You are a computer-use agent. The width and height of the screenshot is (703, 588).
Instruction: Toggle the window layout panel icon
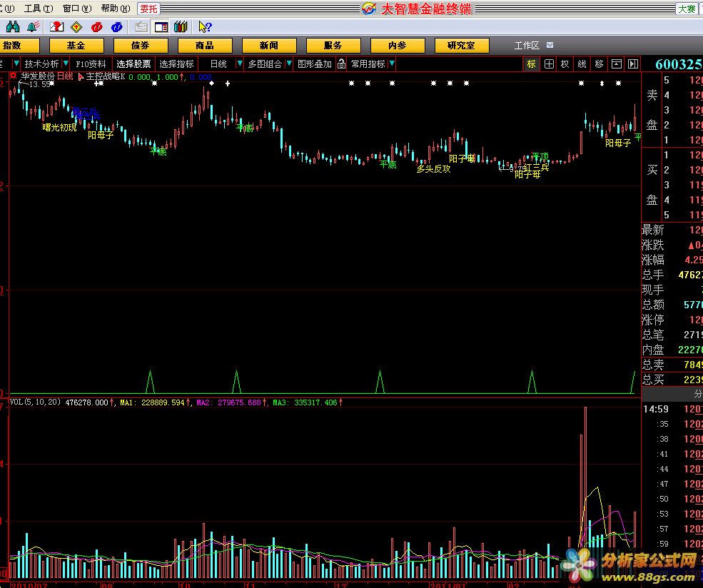tap(161, 27)
